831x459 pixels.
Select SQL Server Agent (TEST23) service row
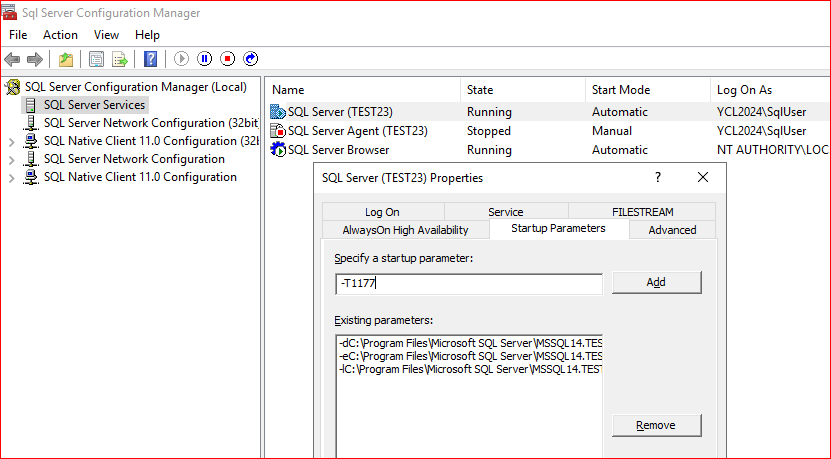click(357, 131)
